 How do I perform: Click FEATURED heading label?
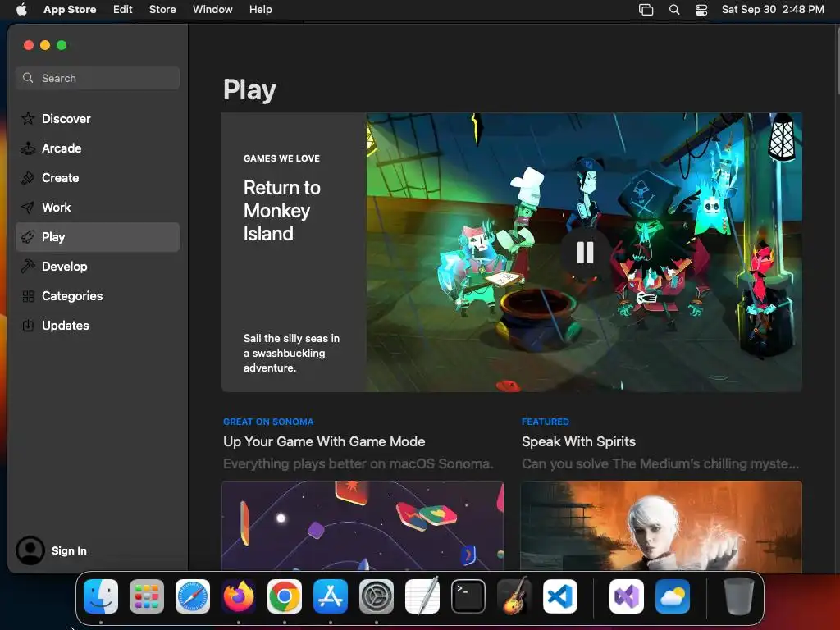pos(546,422)
